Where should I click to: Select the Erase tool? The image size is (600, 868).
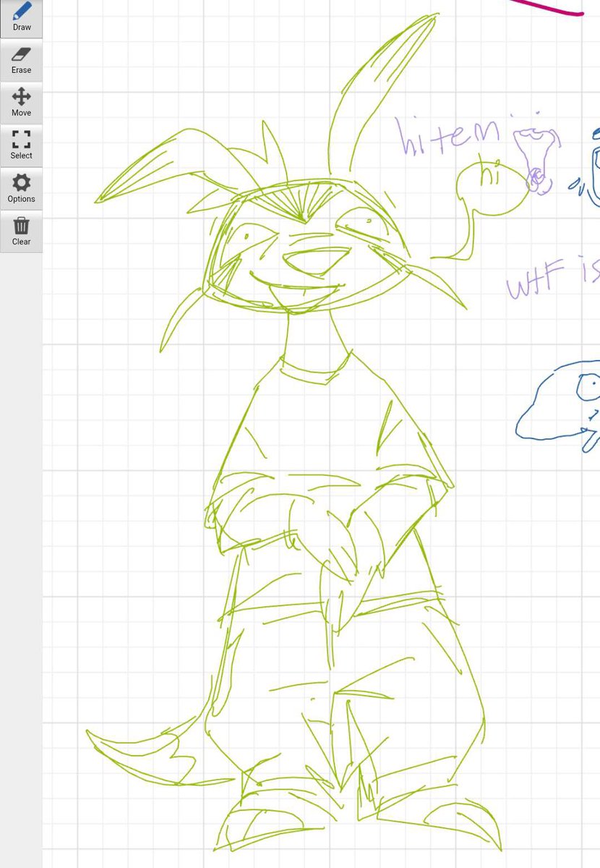[x=21, y=60]
